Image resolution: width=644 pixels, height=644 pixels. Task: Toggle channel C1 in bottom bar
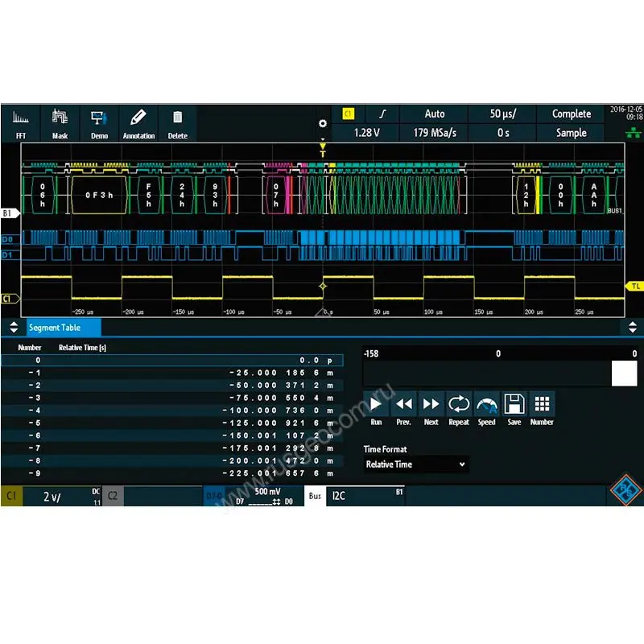pyautogui.click(x=12, y=497)
